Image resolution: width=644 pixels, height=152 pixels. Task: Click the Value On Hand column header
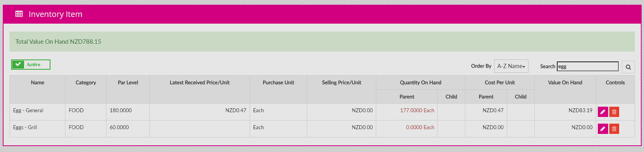pyautogui.click(x=565, y=83)
